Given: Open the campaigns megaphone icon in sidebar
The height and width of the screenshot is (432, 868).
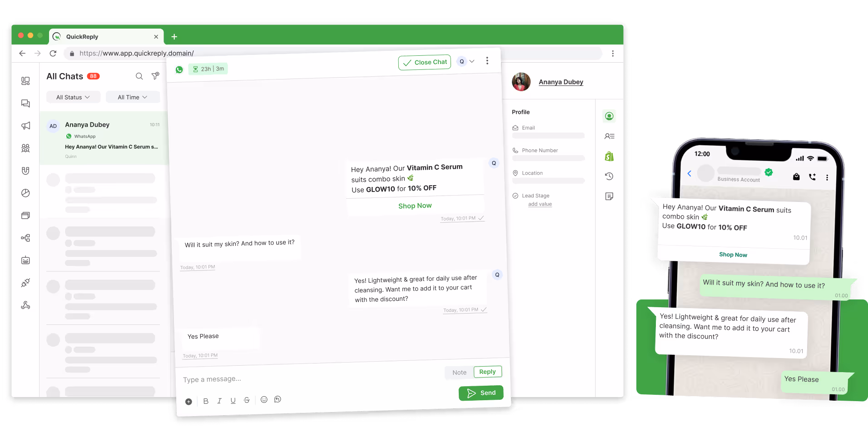Looking at the screenshot, I should 26,126.
